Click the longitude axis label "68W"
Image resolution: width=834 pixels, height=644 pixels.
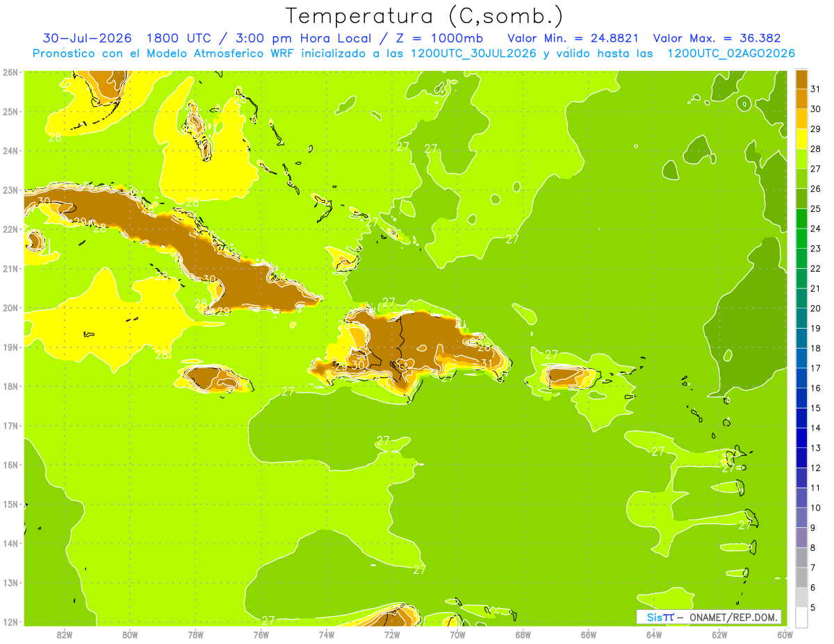coord(523,634)
